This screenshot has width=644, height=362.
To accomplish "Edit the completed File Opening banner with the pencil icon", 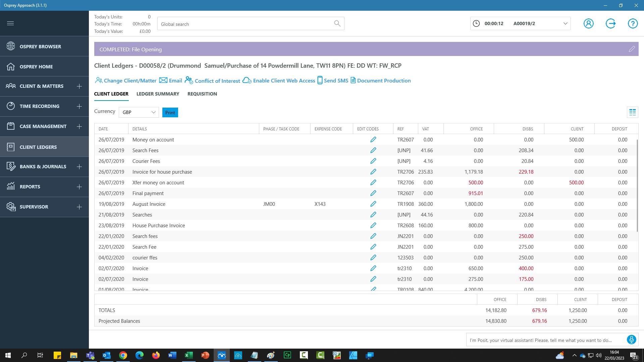I will click(632, 49).
